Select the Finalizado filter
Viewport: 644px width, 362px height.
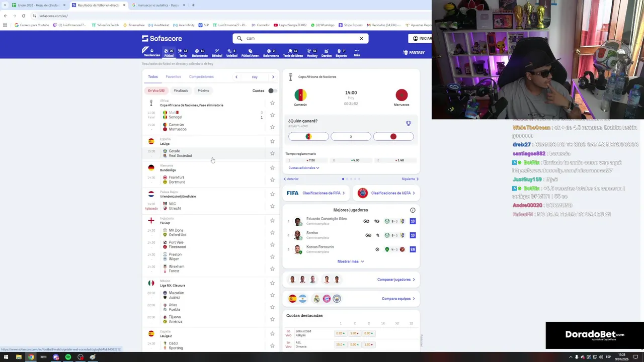click(181, 90)
